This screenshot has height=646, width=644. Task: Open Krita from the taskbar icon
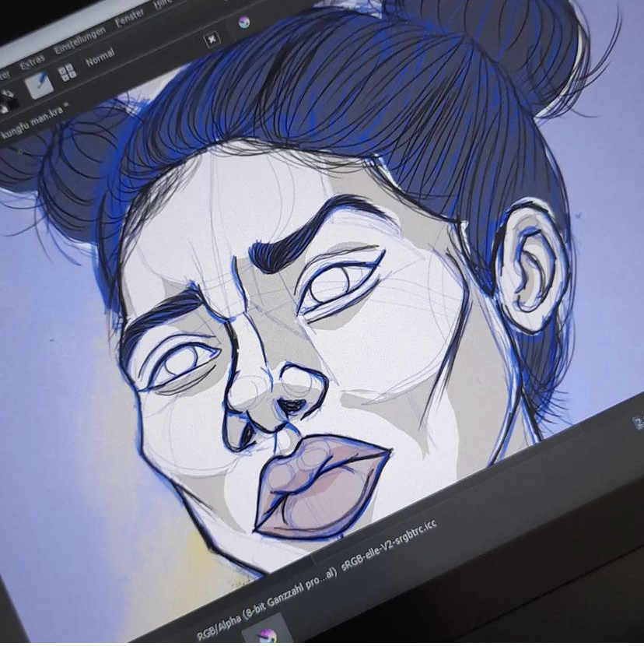tap(268, 634)
